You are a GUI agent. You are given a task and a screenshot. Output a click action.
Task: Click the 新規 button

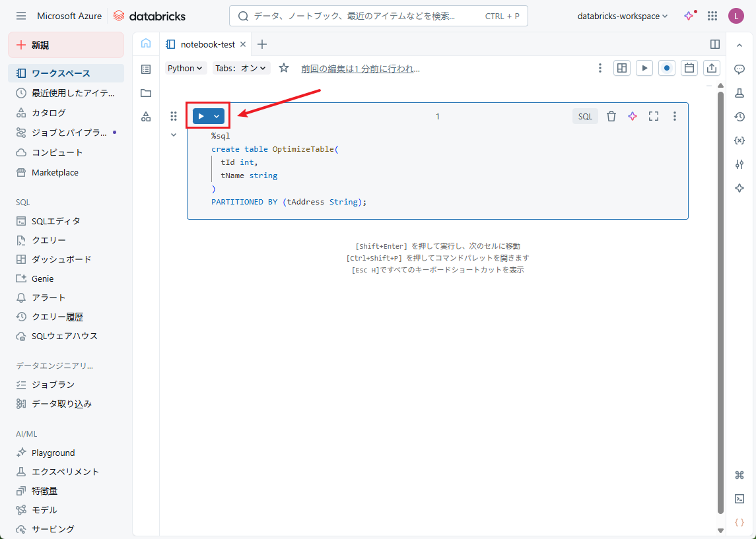[x=66, y=45]
